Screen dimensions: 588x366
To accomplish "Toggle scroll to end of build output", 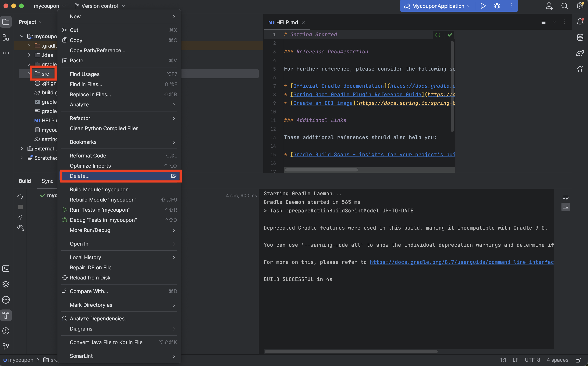I will (x=566, y=207).
